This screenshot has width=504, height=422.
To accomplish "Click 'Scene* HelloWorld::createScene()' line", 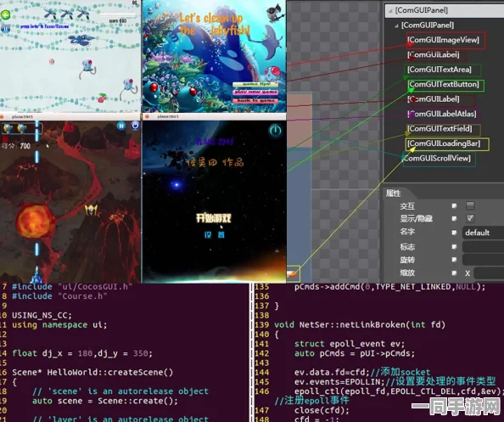I will (x=92, y=373).
